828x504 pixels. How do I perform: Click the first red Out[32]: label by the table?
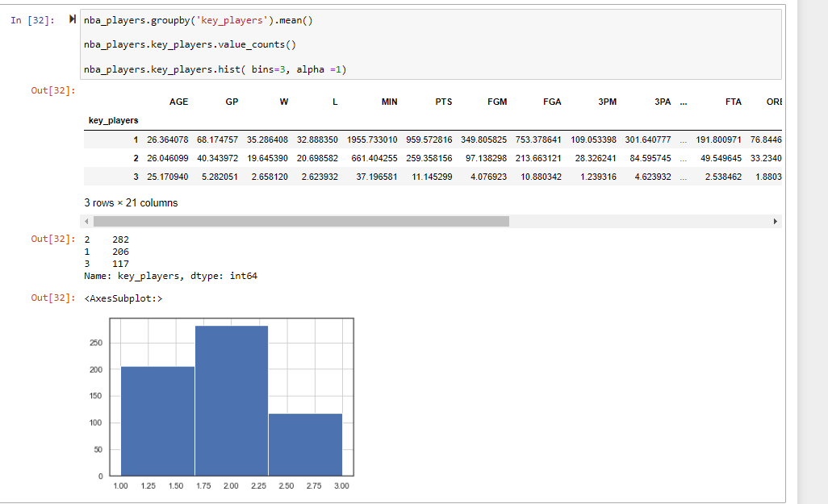53,90
